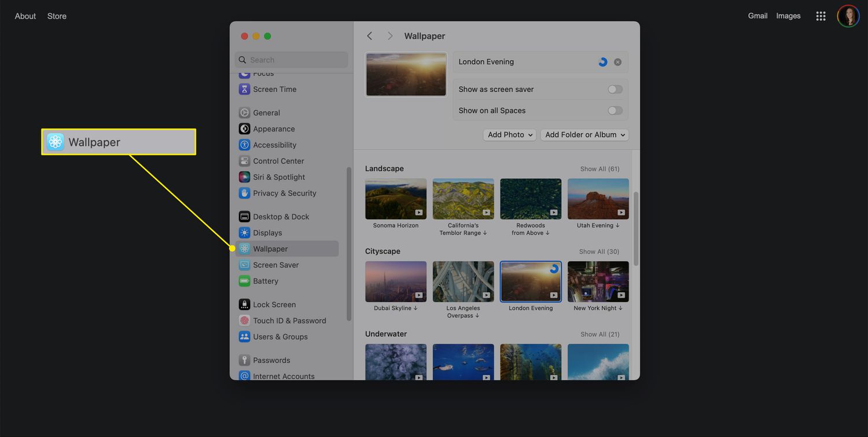Image resolution: width=868 pixels, height=437 pixels.
Task: Open the Accessibility settings icon
Action: pos(244,145)
